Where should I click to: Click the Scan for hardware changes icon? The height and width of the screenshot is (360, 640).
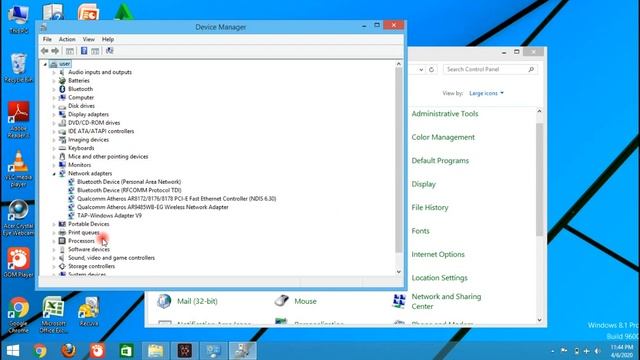(109, 51)
